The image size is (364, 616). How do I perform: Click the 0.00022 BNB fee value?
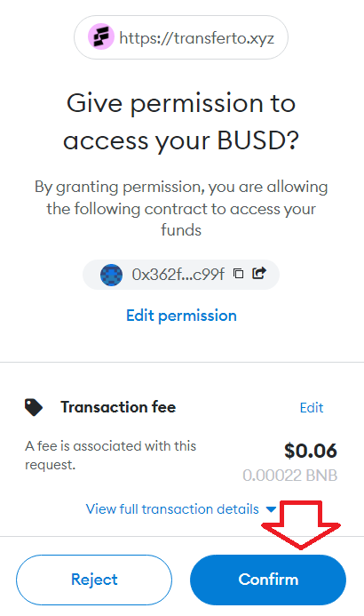[x=289, y=476]
